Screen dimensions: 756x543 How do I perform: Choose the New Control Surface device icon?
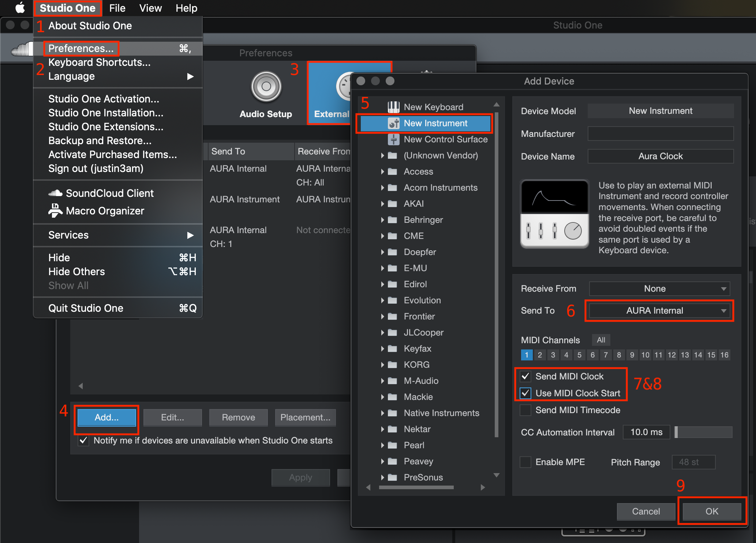(x=393, y=139)
